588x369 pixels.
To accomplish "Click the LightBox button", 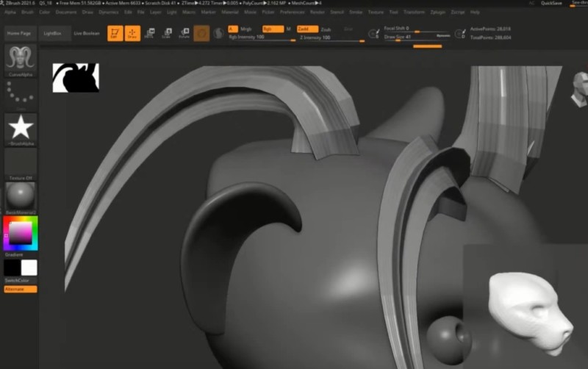I will [x=53, y=34].
